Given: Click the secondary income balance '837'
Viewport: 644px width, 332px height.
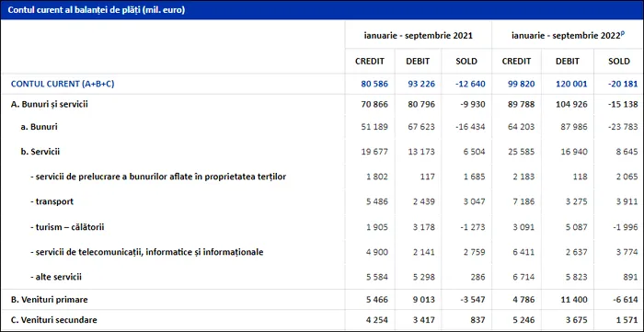Looking at the screenshot, I should pos(478,320).
